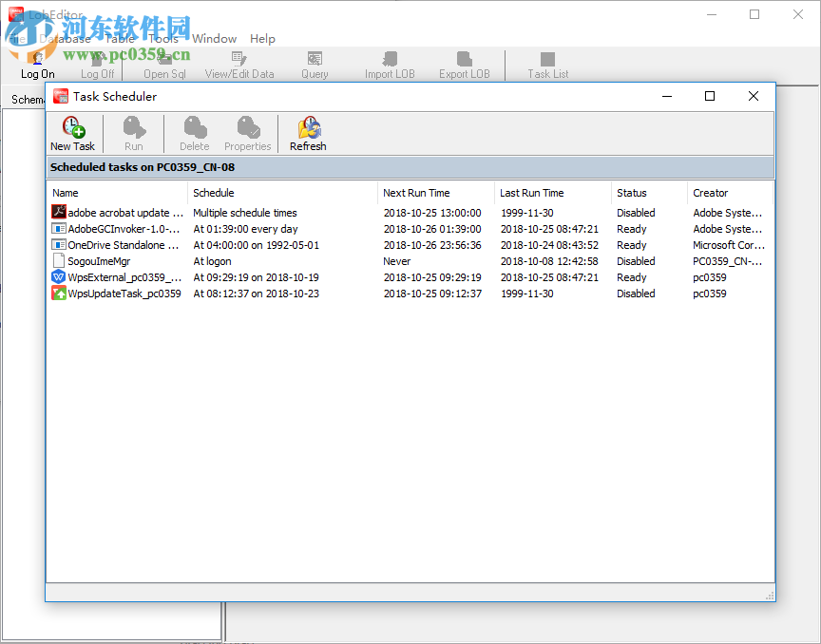This screenshot has height=644, width=821.
Task: Click the View/Edit Data button
Action: click(239, 63)
